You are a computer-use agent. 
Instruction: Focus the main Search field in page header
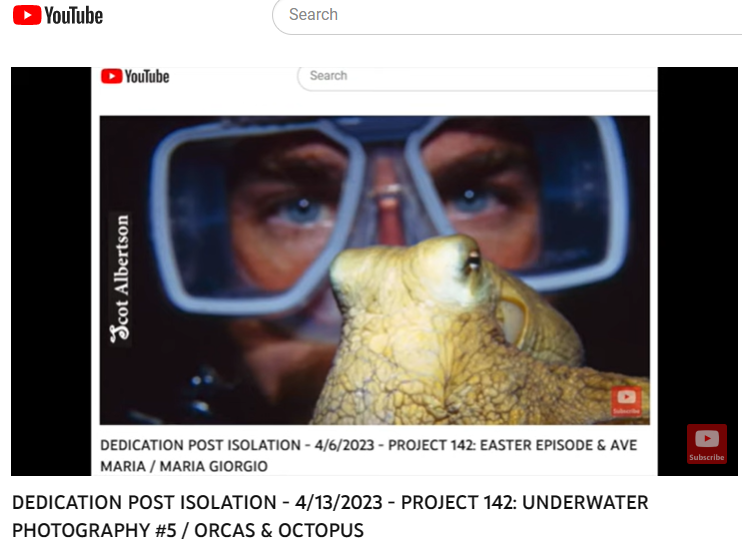(x=507, y=15)
